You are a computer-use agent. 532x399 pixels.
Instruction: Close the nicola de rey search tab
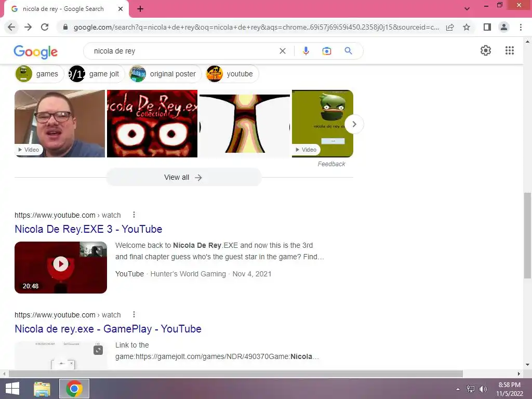tap(121, 9)
